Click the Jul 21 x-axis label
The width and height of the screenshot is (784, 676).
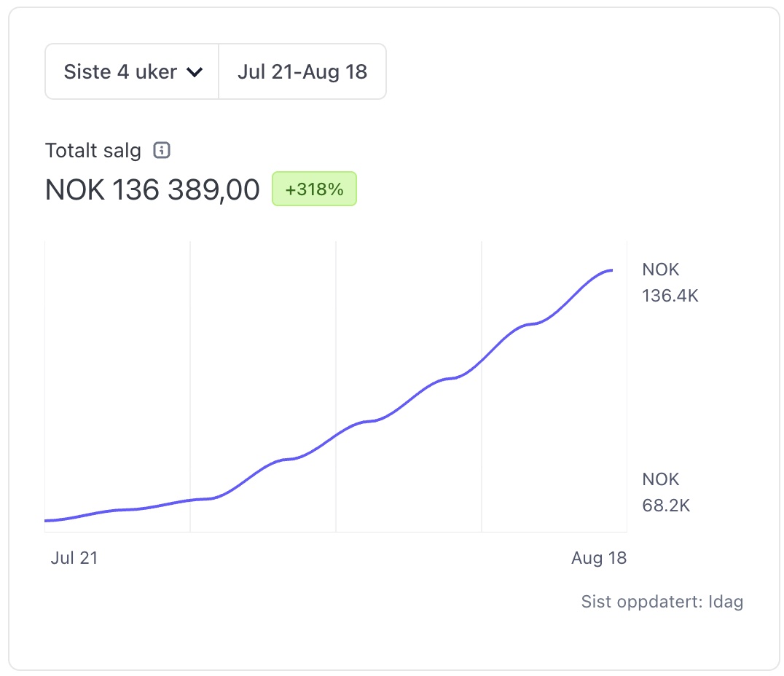tap(74, 558)
